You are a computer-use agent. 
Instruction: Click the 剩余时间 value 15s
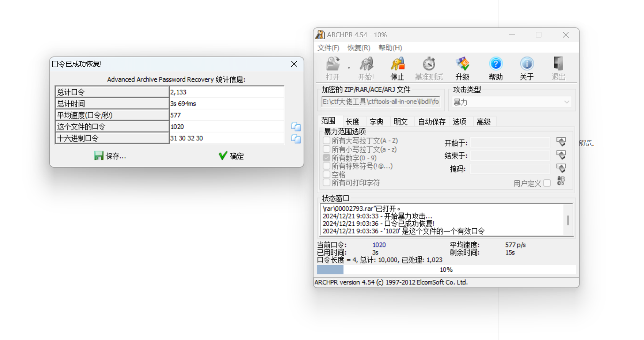pyautogui.click(x=510, y=253)
